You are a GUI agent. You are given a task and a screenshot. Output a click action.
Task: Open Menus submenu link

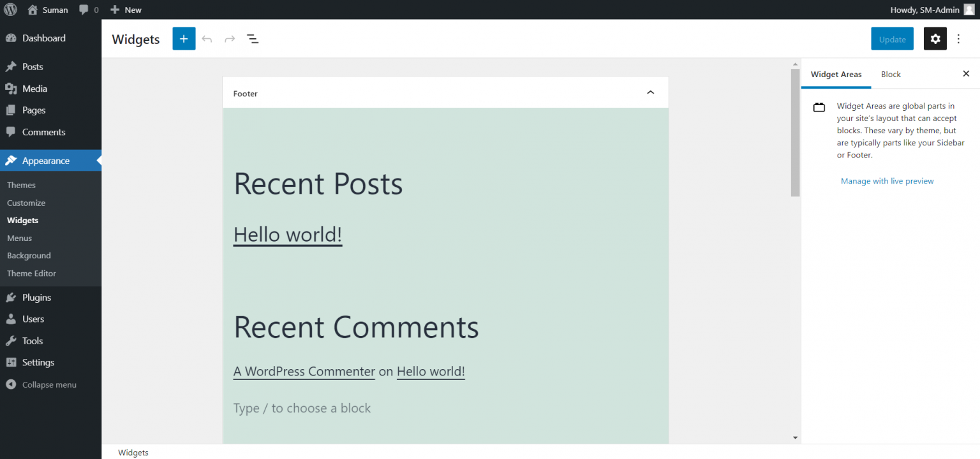(19, 238)
